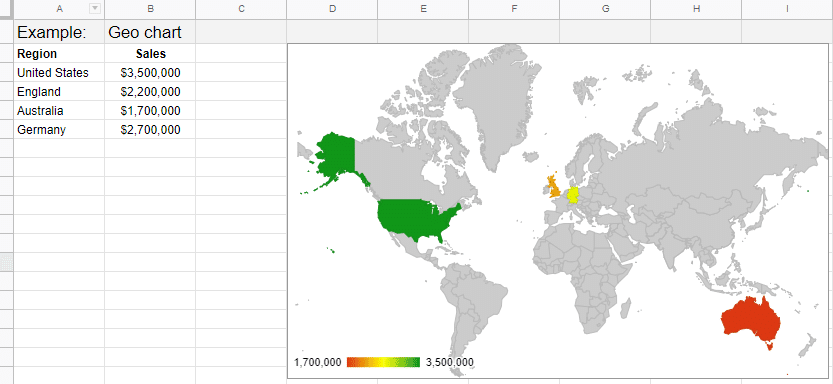This screenshot has width=833, height=384.
Task: Select the 'United States' cell
Action: 59,72
